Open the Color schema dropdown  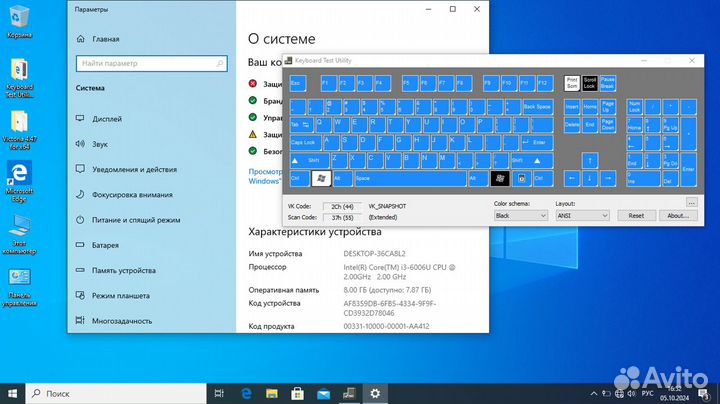coord(521,215)
